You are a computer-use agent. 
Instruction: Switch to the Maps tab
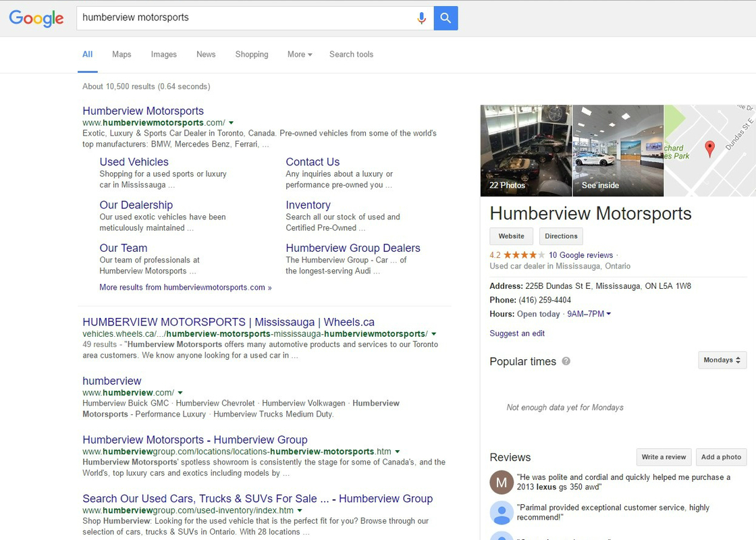[x=122, y=55]
